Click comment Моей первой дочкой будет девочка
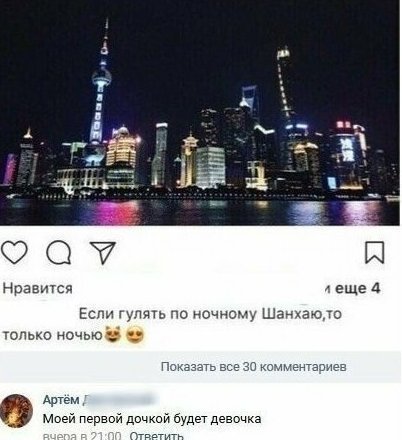402x440 pixels. tap(152, 419)
